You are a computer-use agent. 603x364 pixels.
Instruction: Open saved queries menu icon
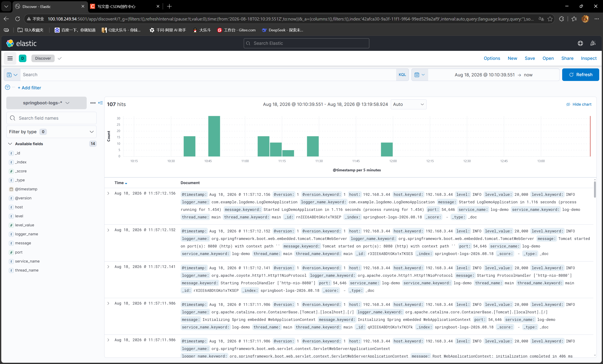pos(12,75)
